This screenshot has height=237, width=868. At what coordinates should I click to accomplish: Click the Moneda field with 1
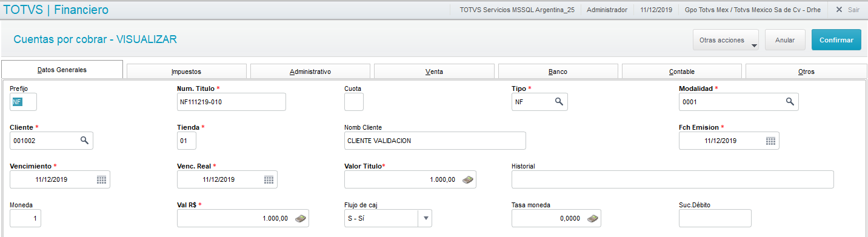[26, 218]
